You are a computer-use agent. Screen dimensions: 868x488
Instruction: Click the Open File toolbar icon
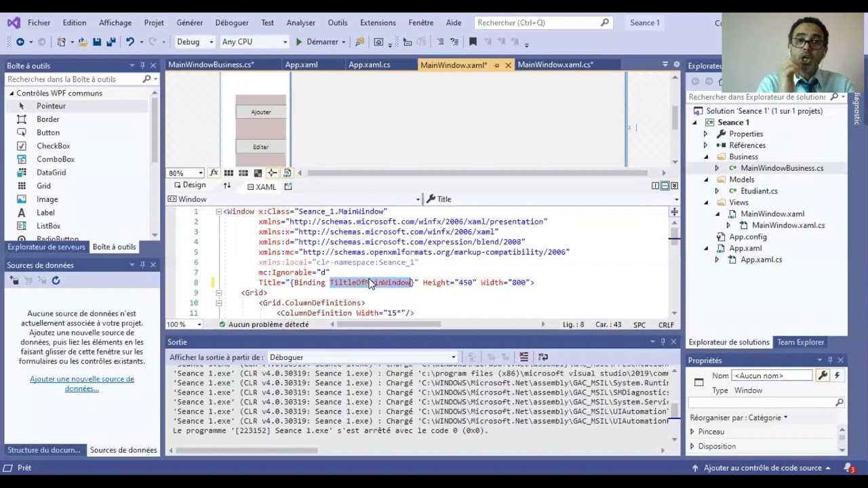click(x=83, y=42)
